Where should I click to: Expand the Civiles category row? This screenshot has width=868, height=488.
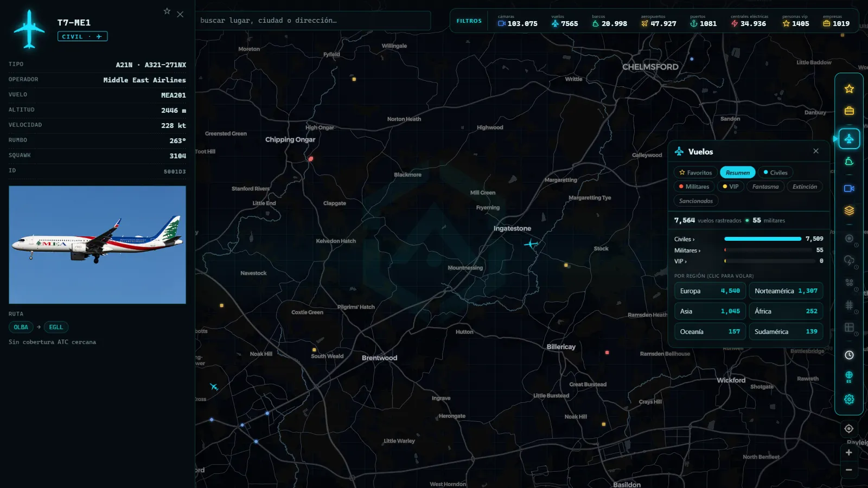[x=749, y=239]
